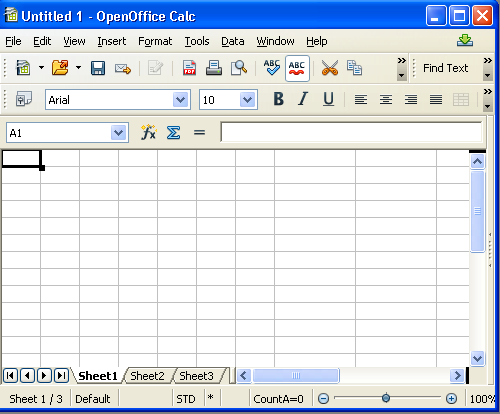Toggle Center Horizontally alignment

point(386,99)
